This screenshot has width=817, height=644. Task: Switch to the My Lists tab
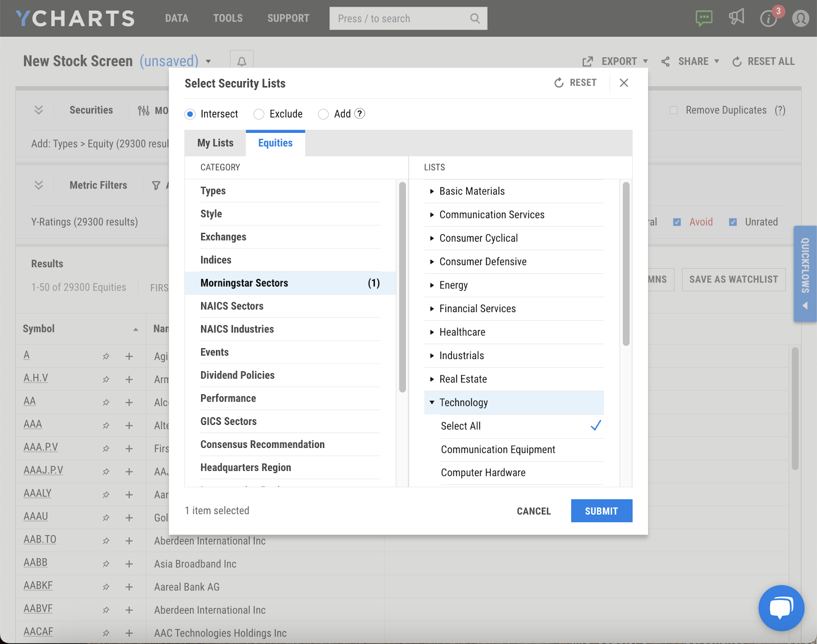click(215, 143)
